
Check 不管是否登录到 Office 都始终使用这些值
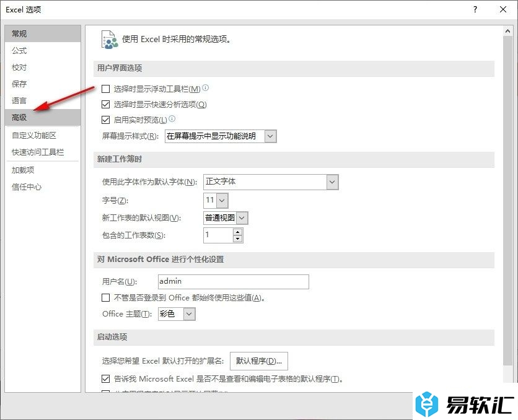click(x=106, y=298)
